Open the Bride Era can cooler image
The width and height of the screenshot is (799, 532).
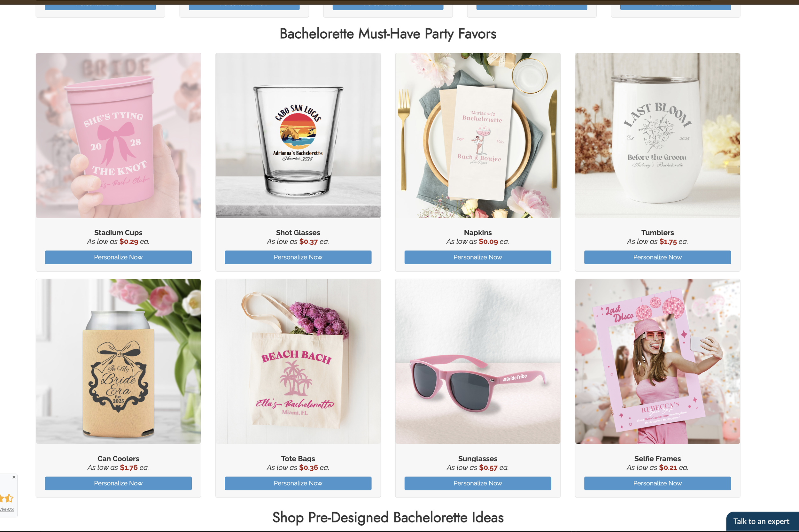118,361
